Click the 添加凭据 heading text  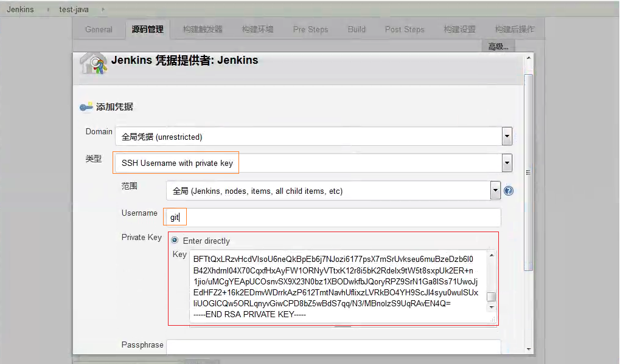click(114, 107)
